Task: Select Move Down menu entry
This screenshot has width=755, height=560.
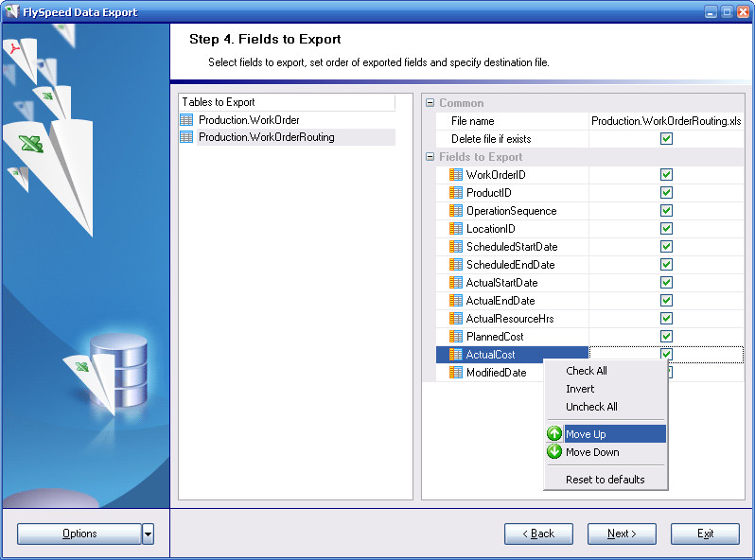Action: pos(606,452)
